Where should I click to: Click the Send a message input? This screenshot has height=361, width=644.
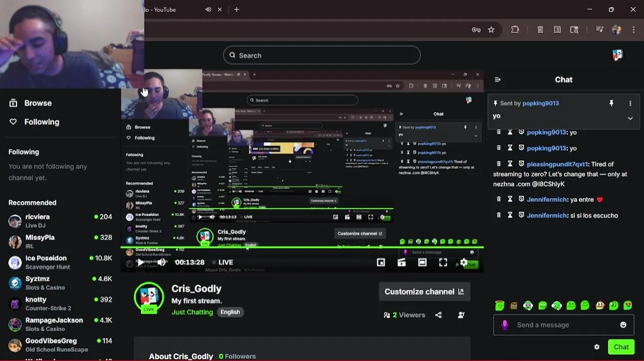click(x=564, y=325)
